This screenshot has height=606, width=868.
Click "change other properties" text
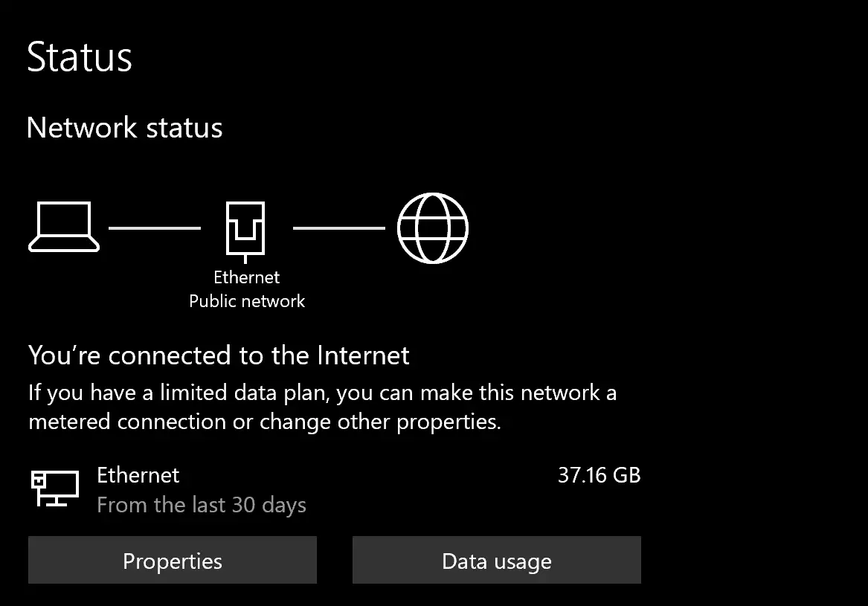(x=380, y=422)
